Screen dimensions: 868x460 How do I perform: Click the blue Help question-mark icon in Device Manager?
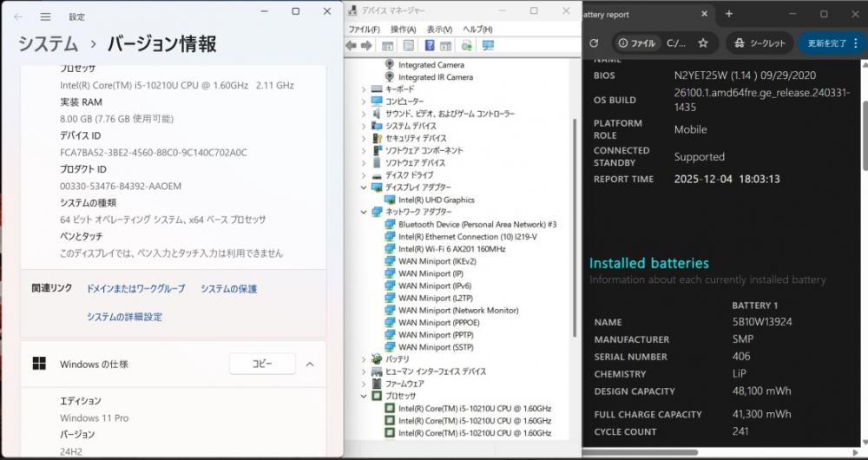(430, 45)
